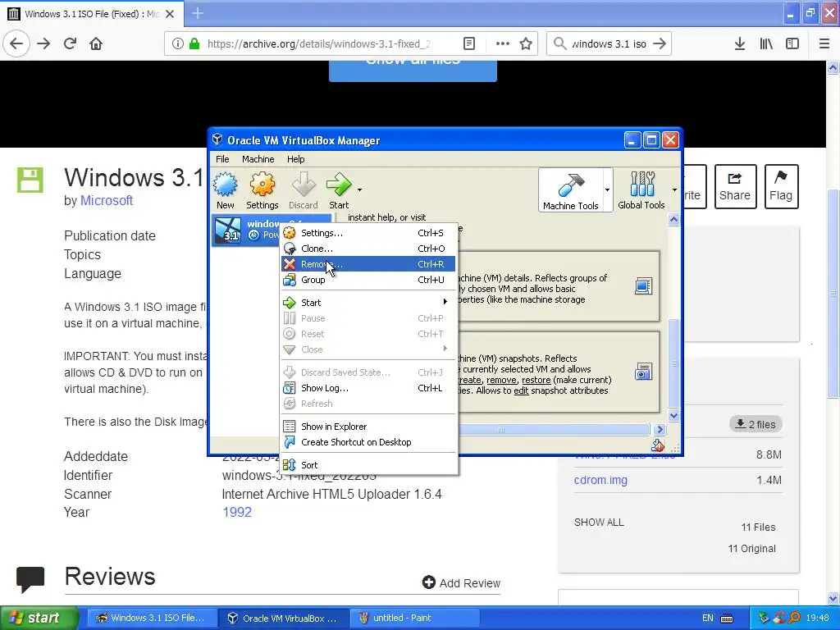
Task: Click the Details tool icon in right pane
Action: coord(643,286)
